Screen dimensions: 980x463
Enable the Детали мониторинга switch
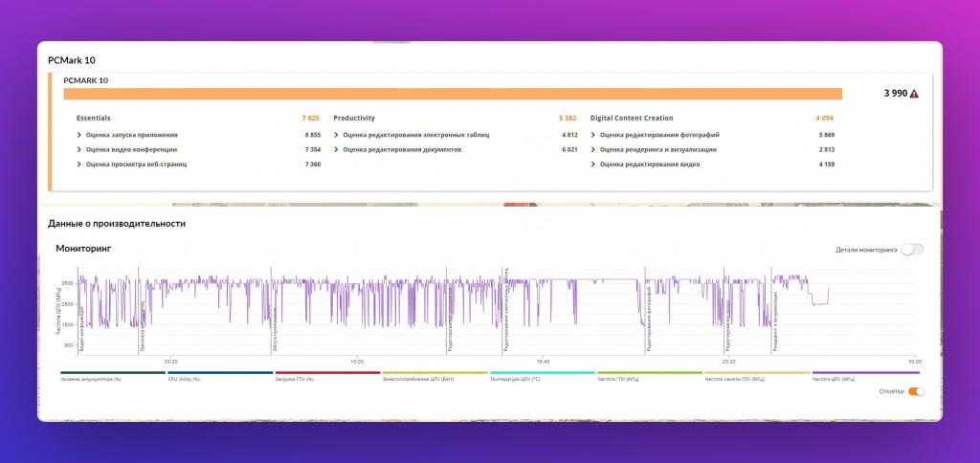pos(912,250)
